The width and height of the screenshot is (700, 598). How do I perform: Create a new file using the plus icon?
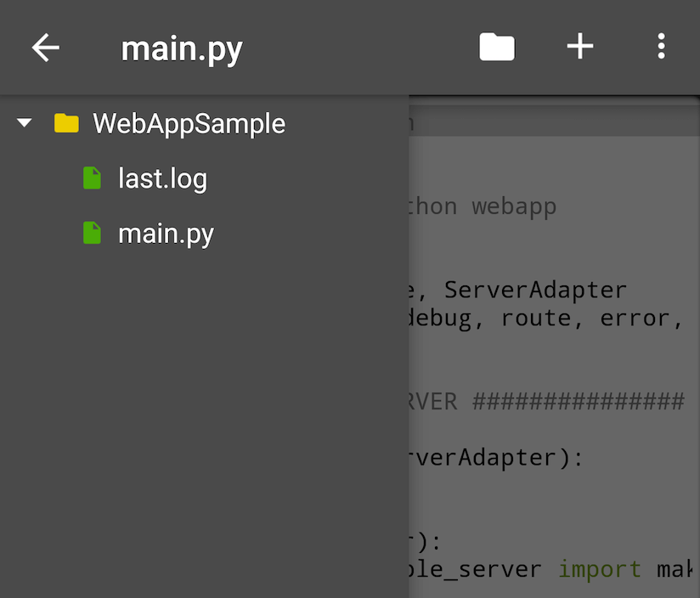[x=580, y=47]
